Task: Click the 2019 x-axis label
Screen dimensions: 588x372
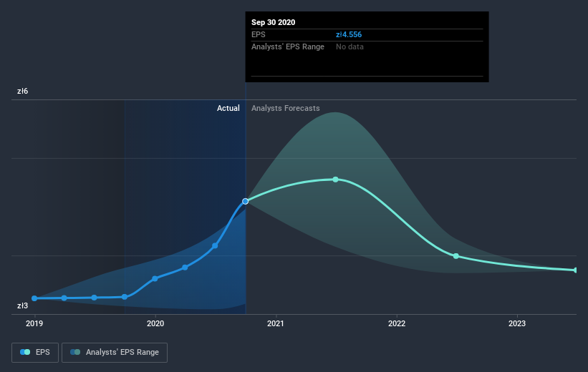Action: pyautogui.click(x=34, y=324)
